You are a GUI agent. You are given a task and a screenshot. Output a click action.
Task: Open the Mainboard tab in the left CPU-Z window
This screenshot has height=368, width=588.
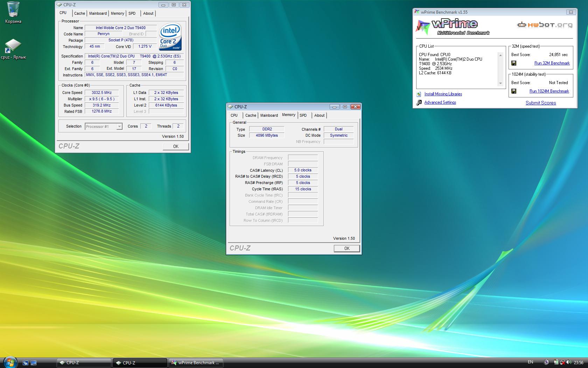[98, 13]
